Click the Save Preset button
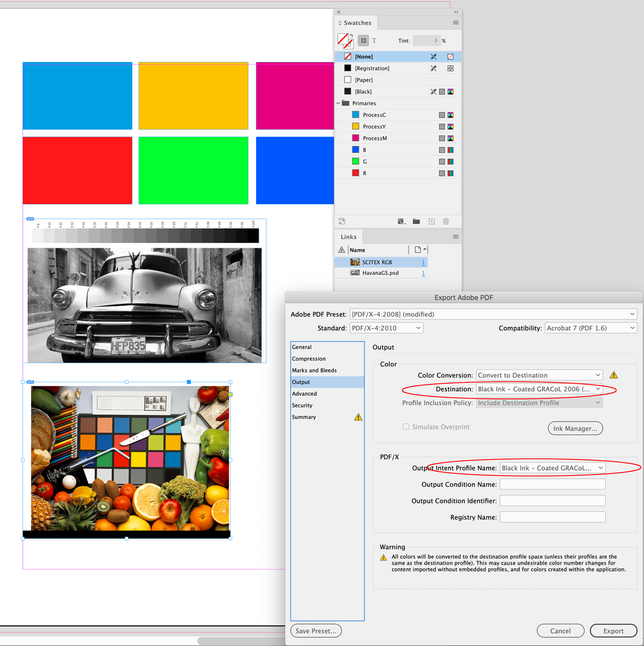 316,630
